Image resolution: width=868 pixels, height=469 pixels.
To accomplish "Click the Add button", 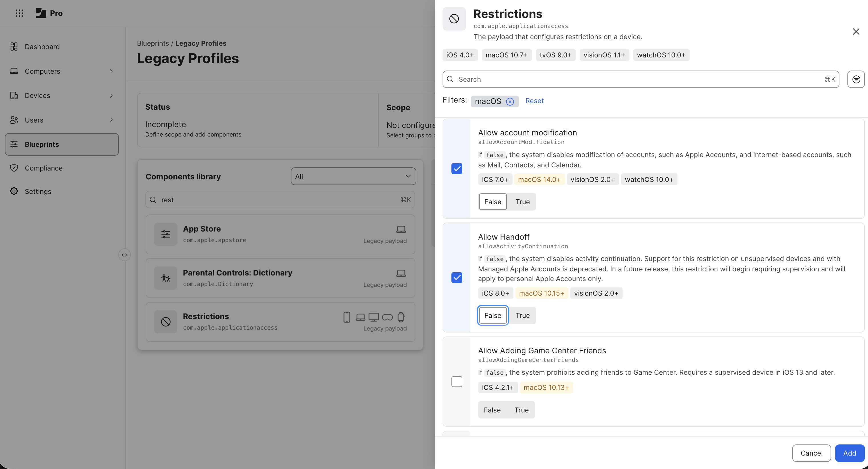I will [849, 453].
